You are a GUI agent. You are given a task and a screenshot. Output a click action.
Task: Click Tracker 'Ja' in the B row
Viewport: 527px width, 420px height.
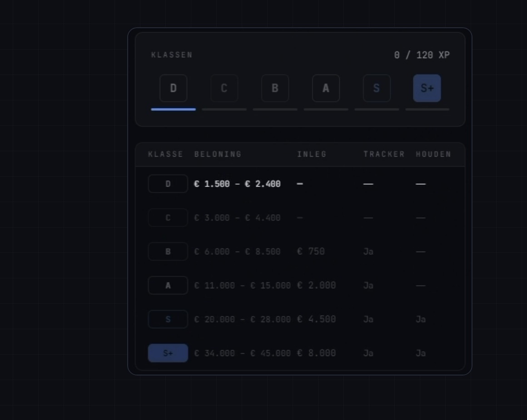[x=368, y=252]
